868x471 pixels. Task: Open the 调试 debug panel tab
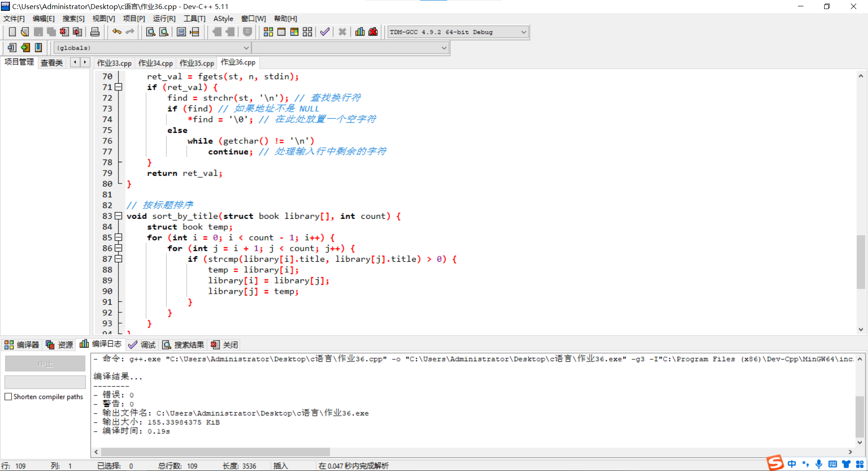tap(142, 345)
